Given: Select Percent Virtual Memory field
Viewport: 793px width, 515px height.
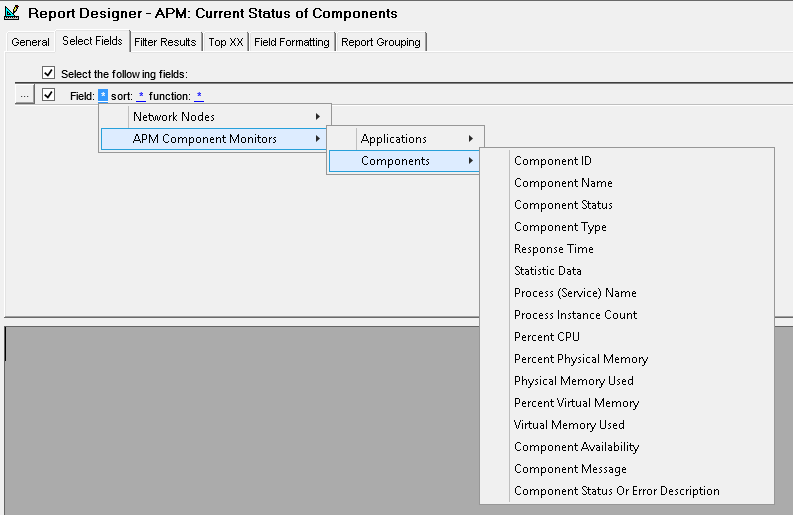Looking at the screenshot, I should [627, 403].
